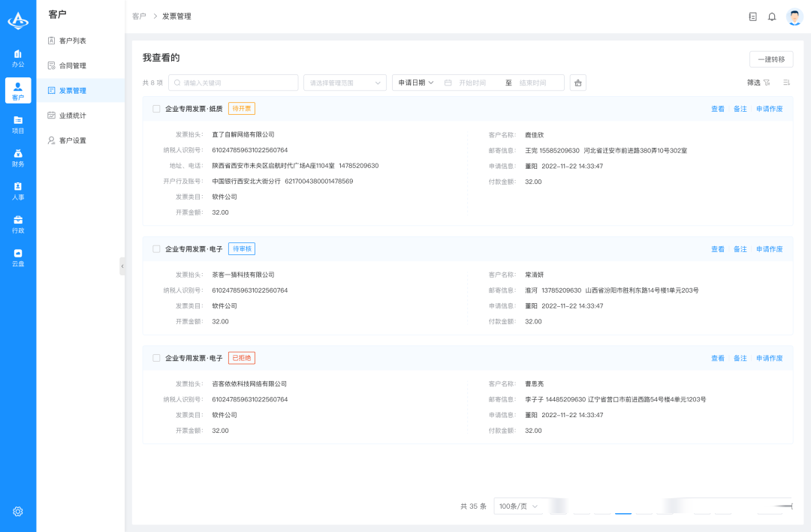Expand the 申请日期 date type dropdown
Viewport: 811px width, 532px height.
click(x=416, y=83)
